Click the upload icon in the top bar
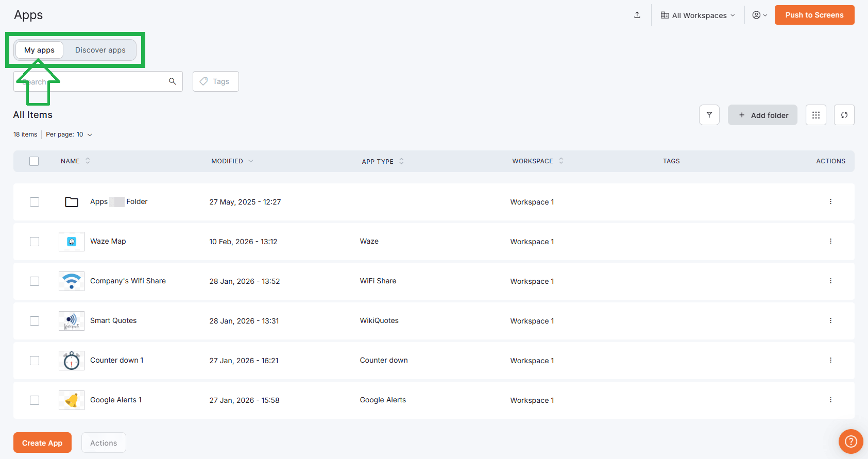 click(x=637, y=15)
